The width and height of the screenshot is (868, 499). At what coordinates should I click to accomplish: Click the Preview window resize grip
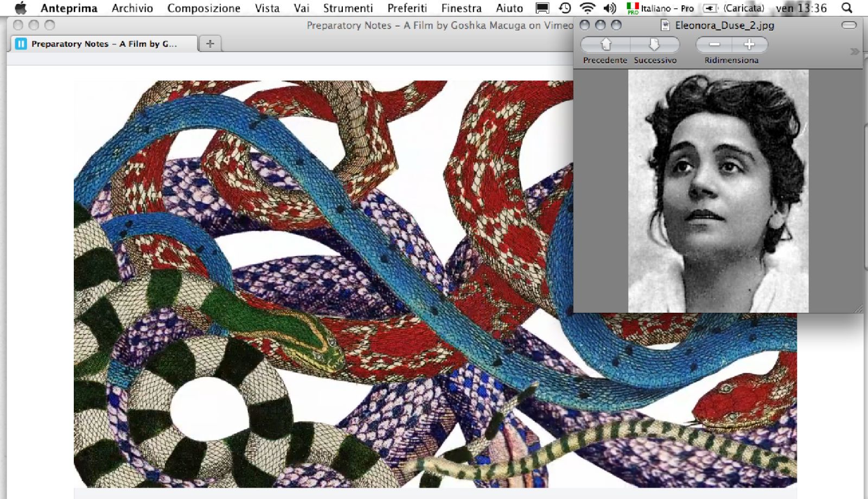click(858, 308)
